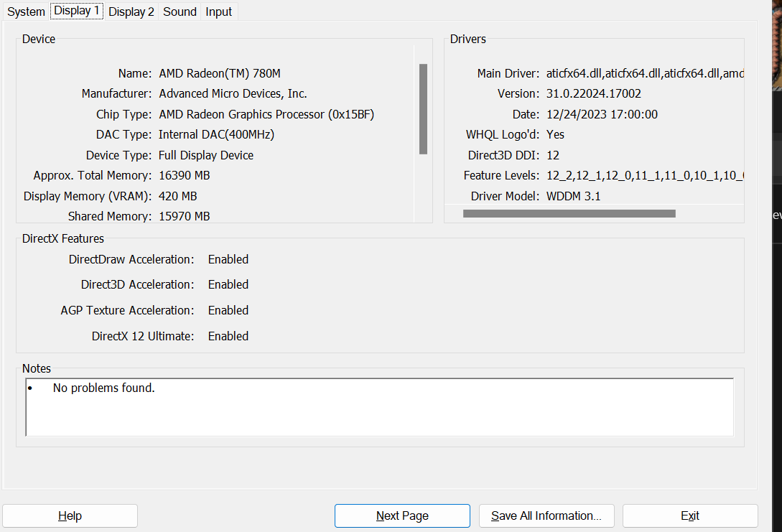Click the Feature Levels value list
This screenshot has width=782, height=532.
pyautogui.click(x=645, y=175)
